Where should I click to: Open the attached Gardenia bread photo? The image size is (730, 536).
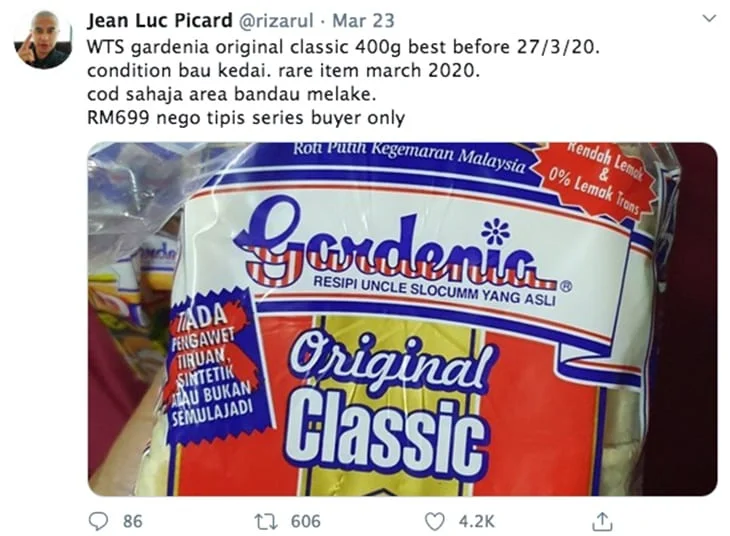402,319
